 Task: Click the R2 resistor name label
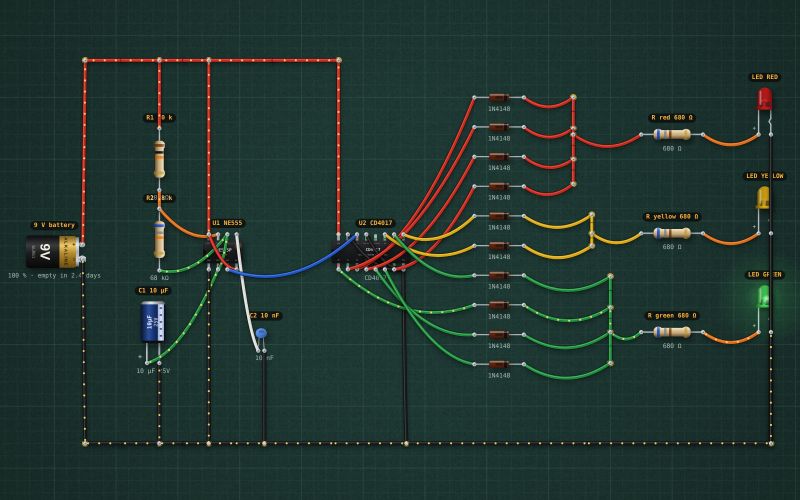(159, 198)
